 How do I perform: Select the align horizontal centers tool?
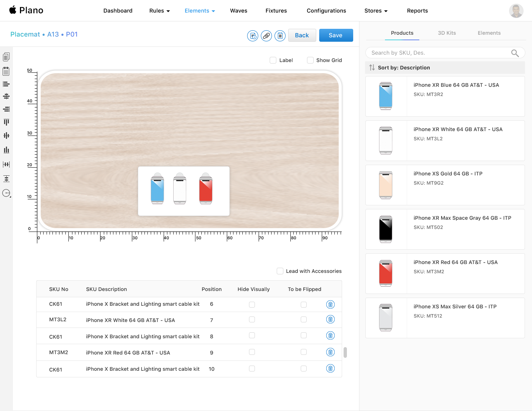[6, 96]
